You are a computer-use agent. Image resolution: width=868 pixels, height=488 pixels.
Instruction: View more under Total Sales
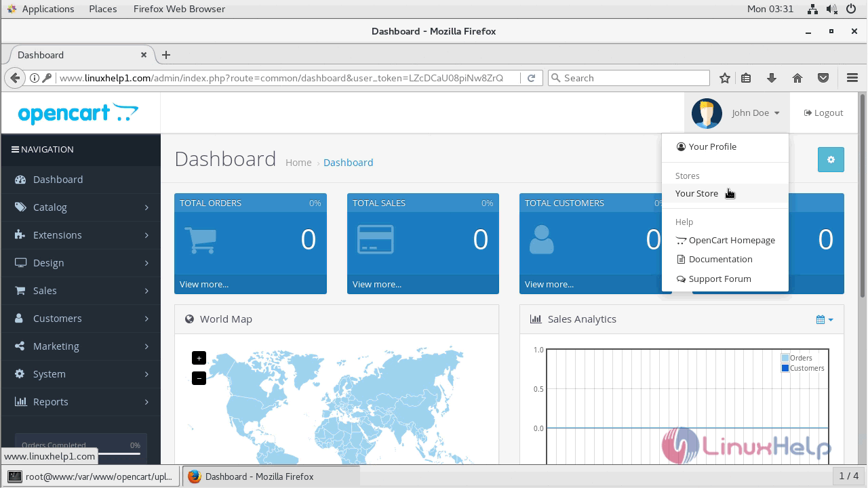pyautogui.click(x=377, y=284)
